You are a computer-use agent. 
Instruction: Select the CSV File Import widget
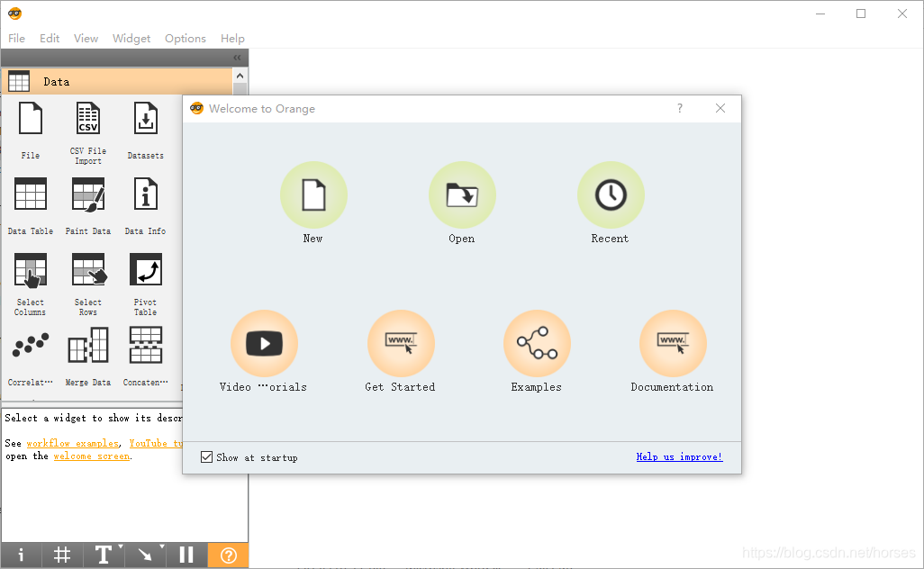coord(87,132)
